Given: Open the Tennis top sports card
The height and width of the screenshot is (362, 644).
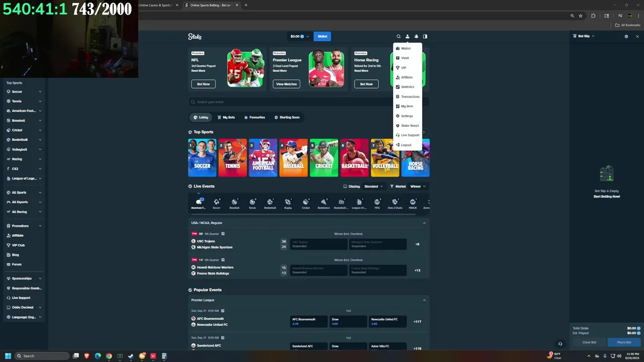Looking at the screenshot, I should pyautogui.click(x=232, y=158).
